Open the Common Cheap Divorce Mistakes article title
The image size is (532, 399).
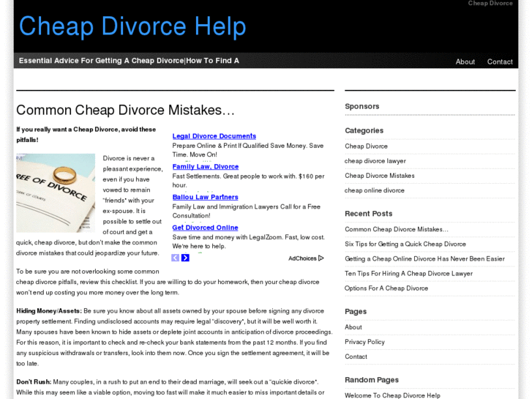(x=125, y=110)
